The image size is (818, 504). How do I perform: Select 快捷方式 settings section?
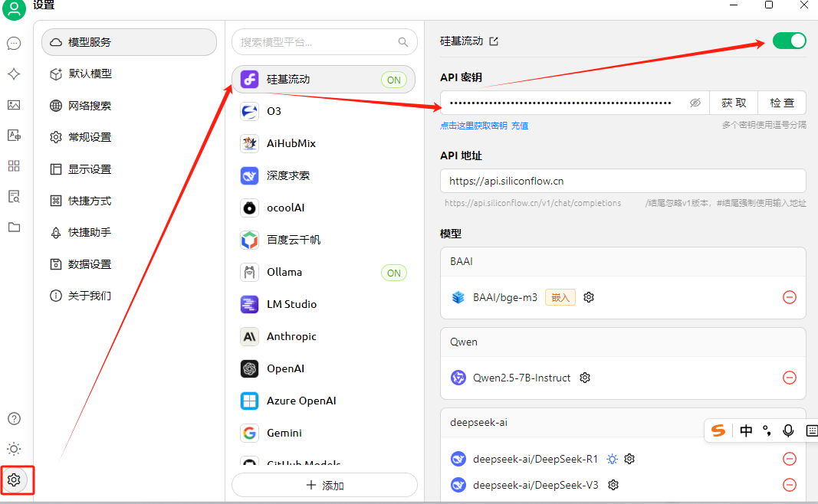[x=129, y=201]
